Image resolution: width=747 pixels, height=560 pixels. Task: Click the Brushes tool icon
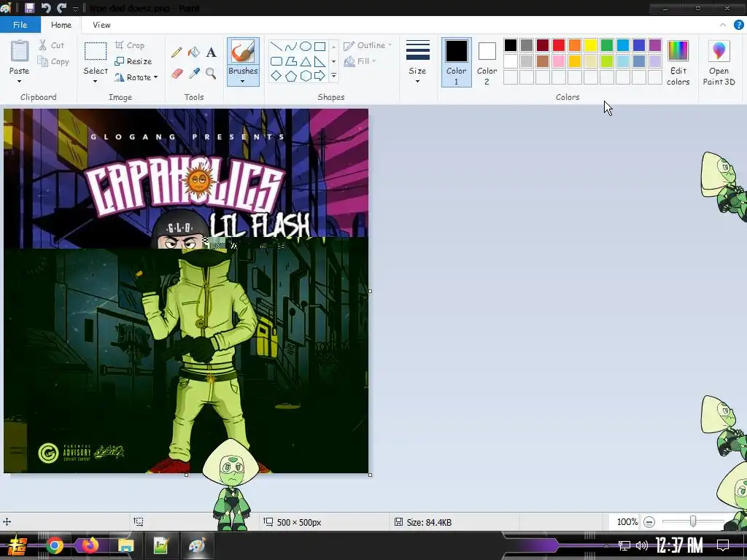tap(242, 52)
